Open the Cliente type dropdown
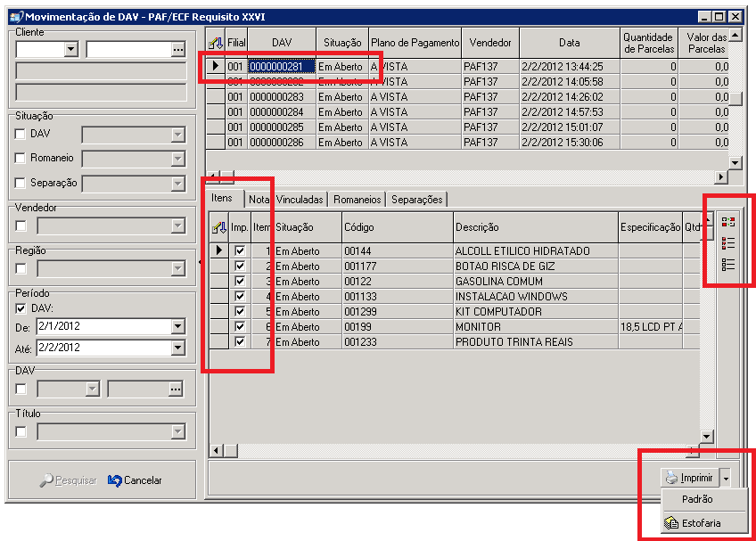756x541 pixels. 71,49
